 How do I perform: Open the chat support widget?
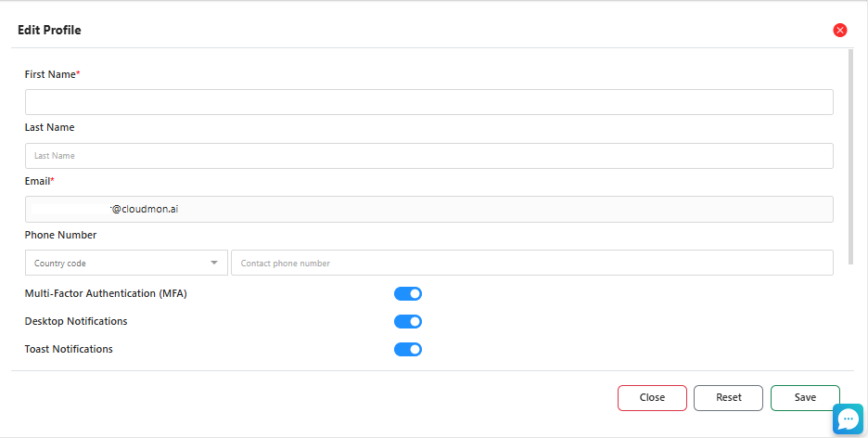(848, 419)
